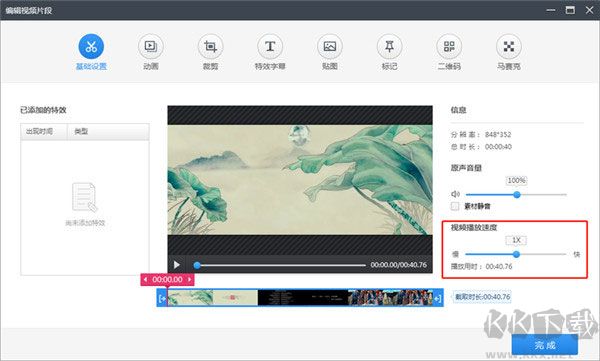Click the 快 fast end label
Viewport: 600px width, 361px height.
click(577, 254)
